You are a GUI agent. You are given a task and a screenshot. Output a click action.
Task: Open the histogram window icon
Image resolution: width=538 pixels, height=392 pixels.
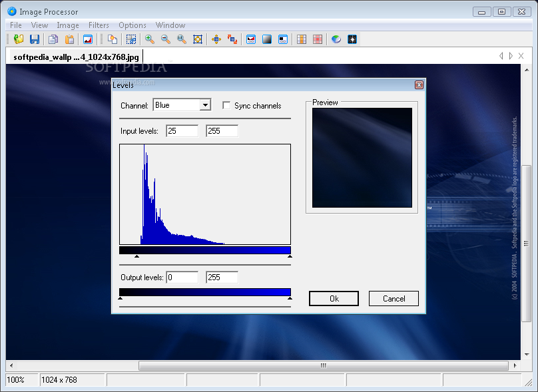coord(88,39)
